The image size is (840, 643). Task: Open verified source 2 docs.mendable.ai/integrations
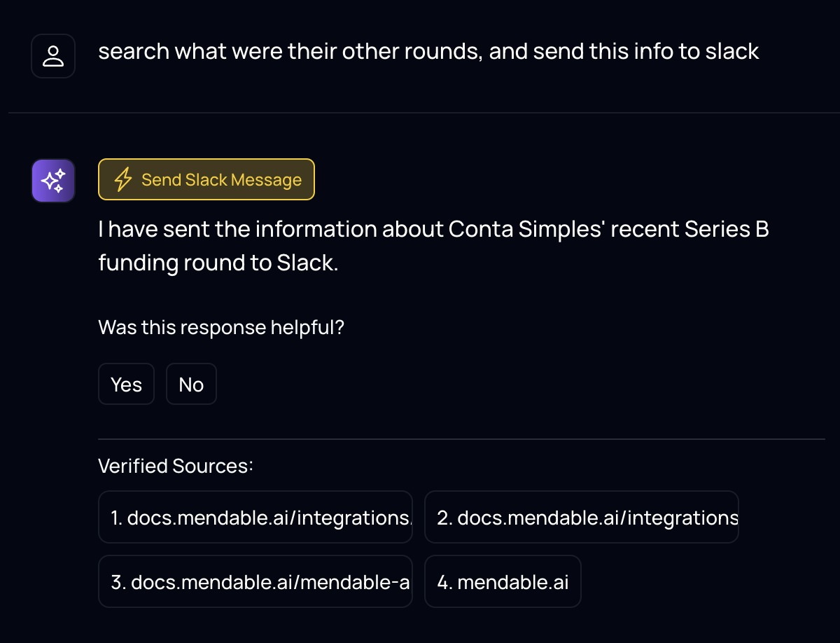[582, 517]
